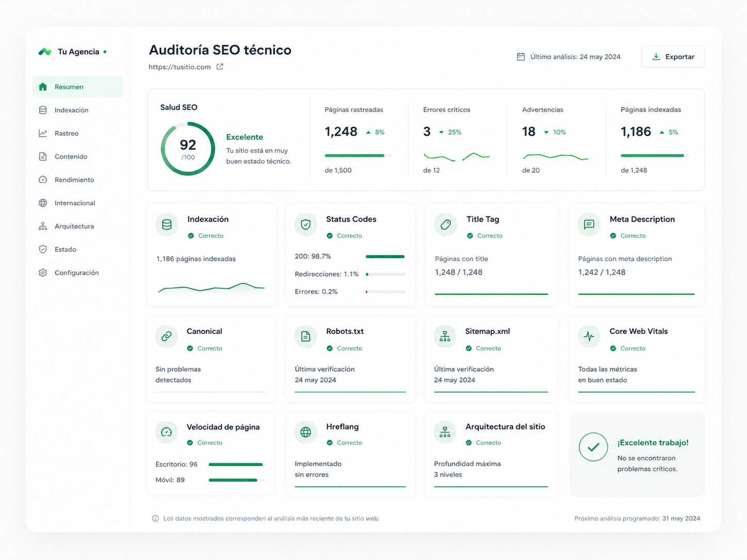This screenshot has width=747, height=560.
Task: Click the info icon in the footer note
Action: click(x=155, y=518)
